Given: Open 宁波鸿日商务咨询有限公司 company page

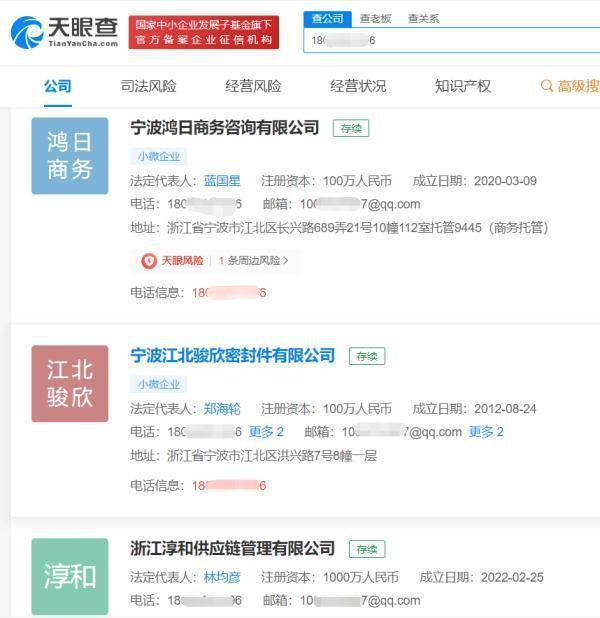Looking at the screenshot, I should click(225, 128).
